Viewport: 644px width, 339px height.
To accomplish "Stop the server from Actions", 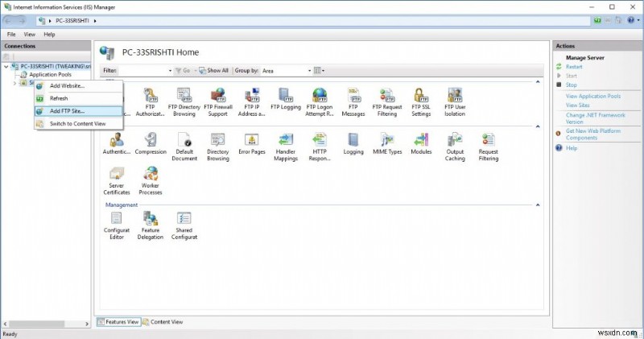I will pos(571,85).
